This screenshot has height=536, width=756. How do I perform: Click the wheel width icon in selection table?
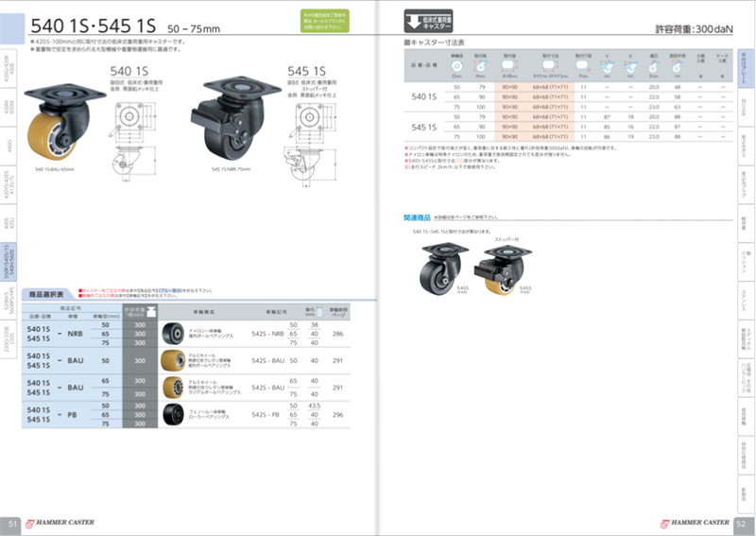318,312
